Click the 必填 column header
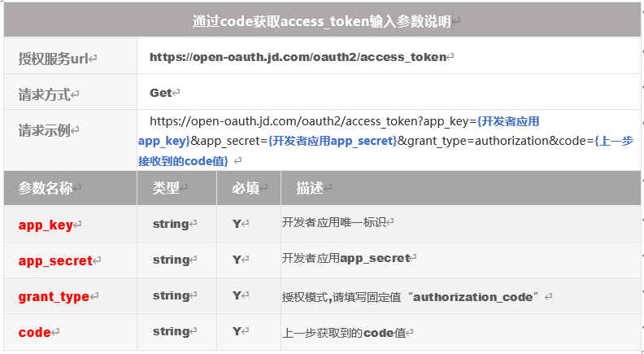This screenshot has height=354, width=644. click(246, 188)
